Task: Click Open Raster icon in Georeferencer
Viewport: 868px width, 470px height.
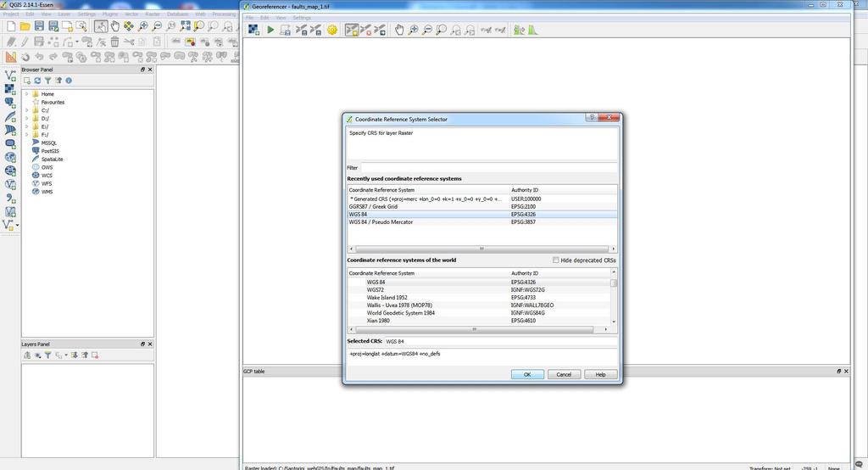Action: (x=253, y=30)
